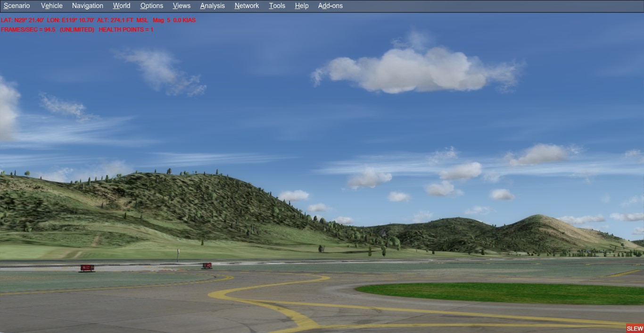This screenshot has width=644, height=333.
Task: Click the FRAMES/SEC counter text
Action: 28,30
